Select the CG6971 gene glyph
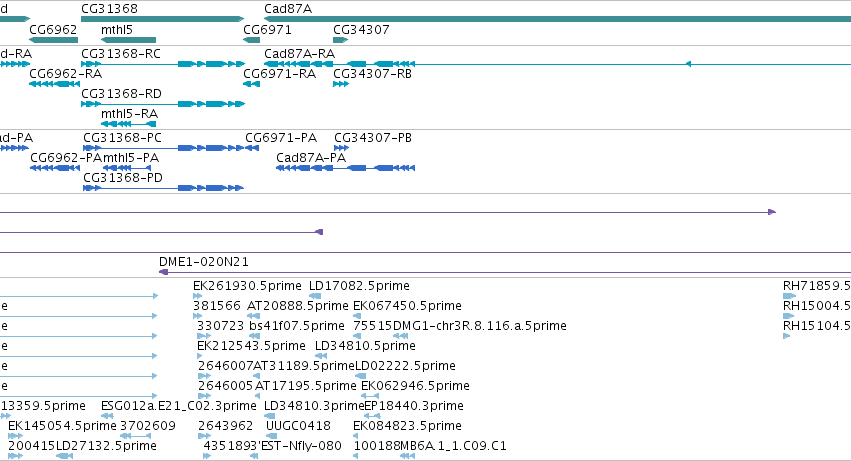Image resolution: width=851 pixels, height=461 pixels. point(251,40)
